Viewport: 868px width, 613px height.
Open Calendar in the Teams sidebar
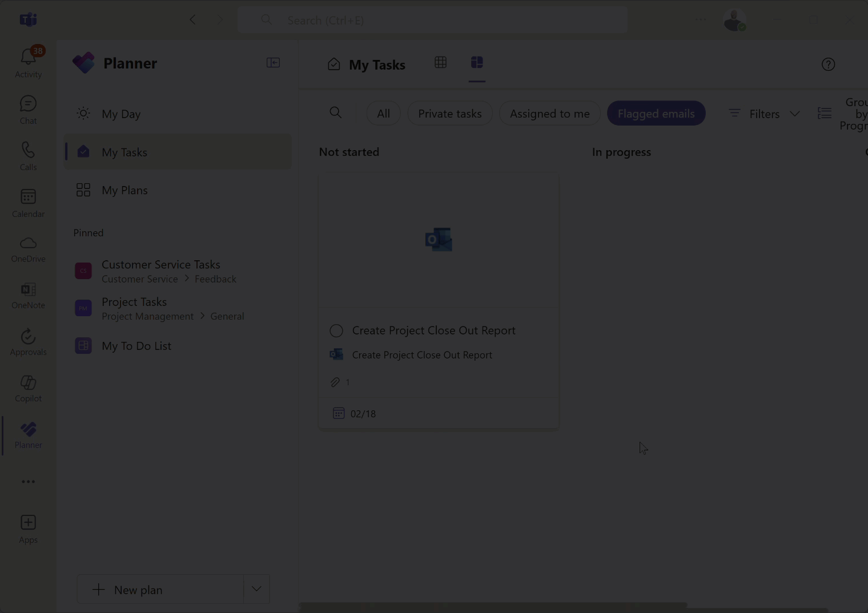28,203
